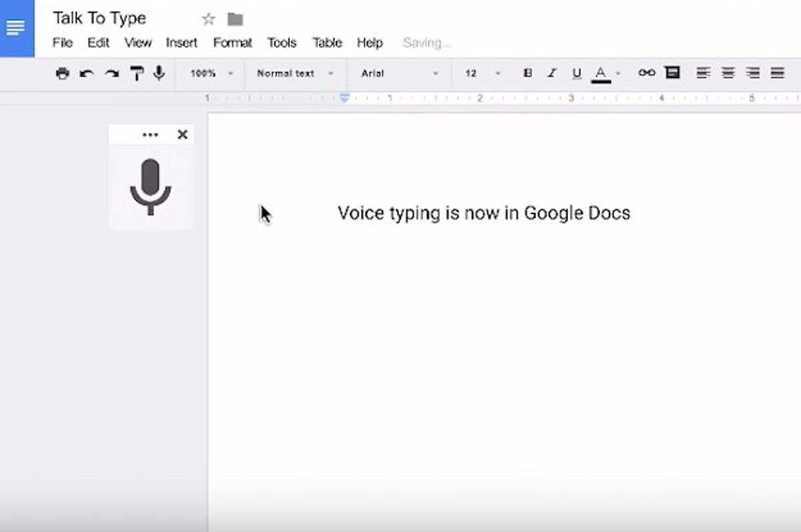This screenshot has height=532, width=801.
Task: Add a comment using the comment icon
Action: (672, 73)
